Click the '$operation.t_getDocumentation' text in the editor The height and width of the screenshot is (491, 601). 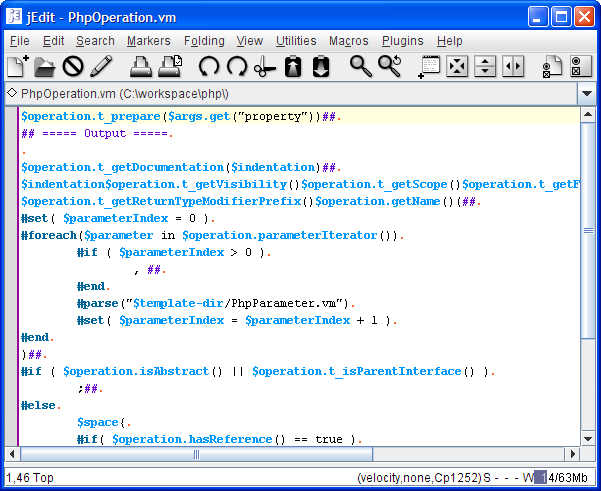(x=122, y=167)
